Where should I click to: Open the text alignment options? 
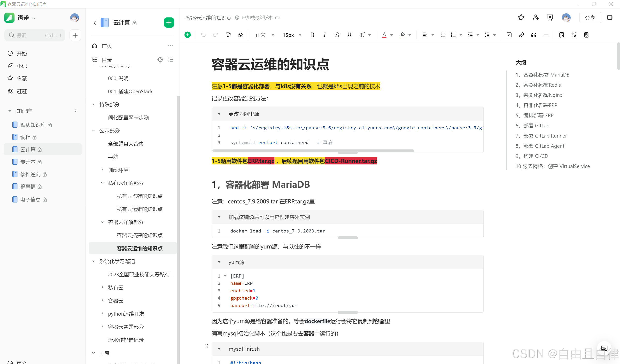pyautogui.click(x=425, y=35)
